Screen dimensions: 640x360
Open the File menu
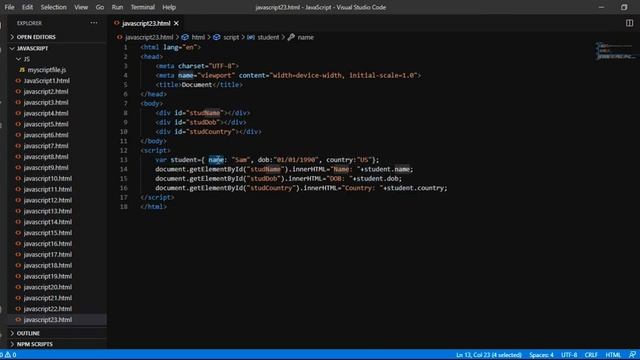[9, 7]
